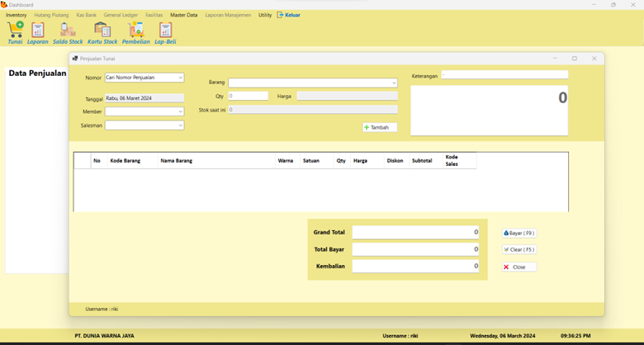This screenshot has width=644, height=345.
Task: Click the Harga column header
Action: point(367,161)
